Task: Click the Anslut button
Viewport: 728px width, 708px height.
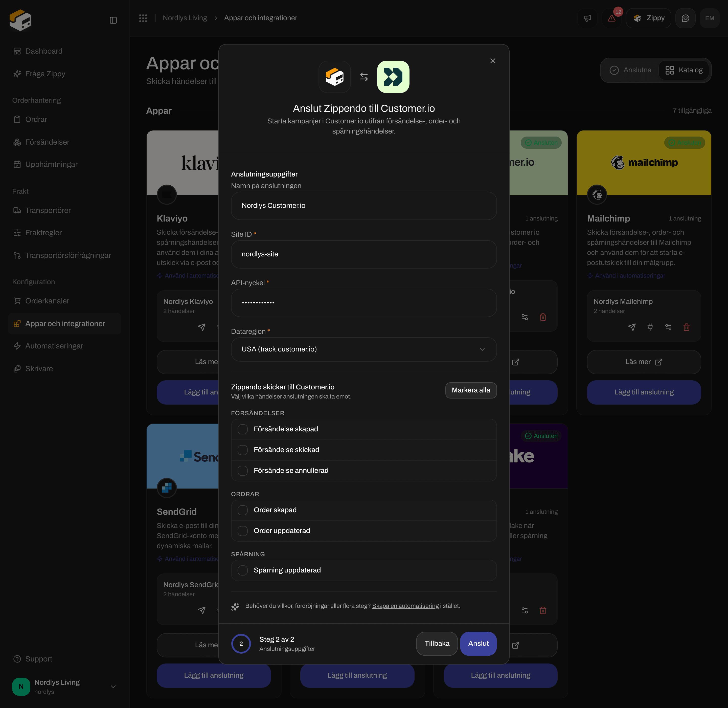Action: [x=478, y=643]
